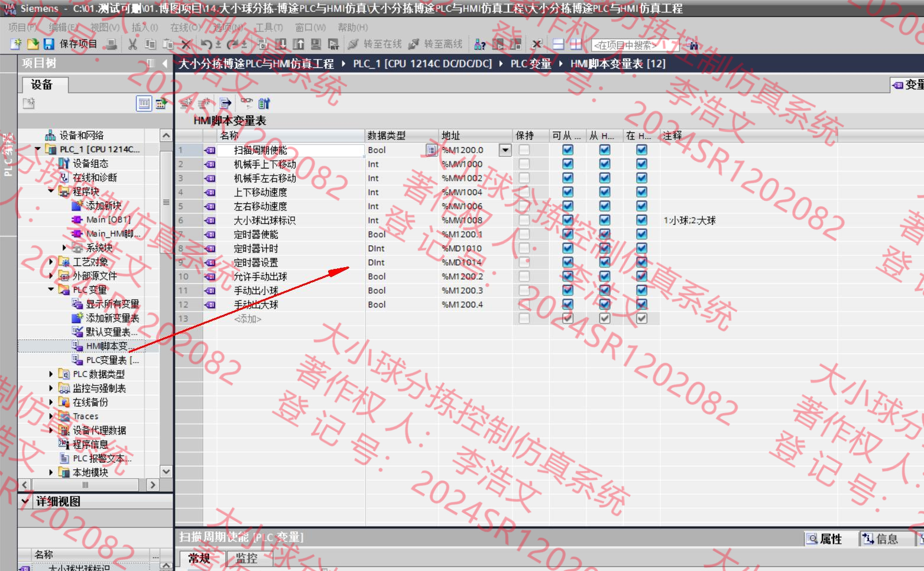Expand the 工艺对象 tree node
924x571 pixels.
click(x=51, y=261)
